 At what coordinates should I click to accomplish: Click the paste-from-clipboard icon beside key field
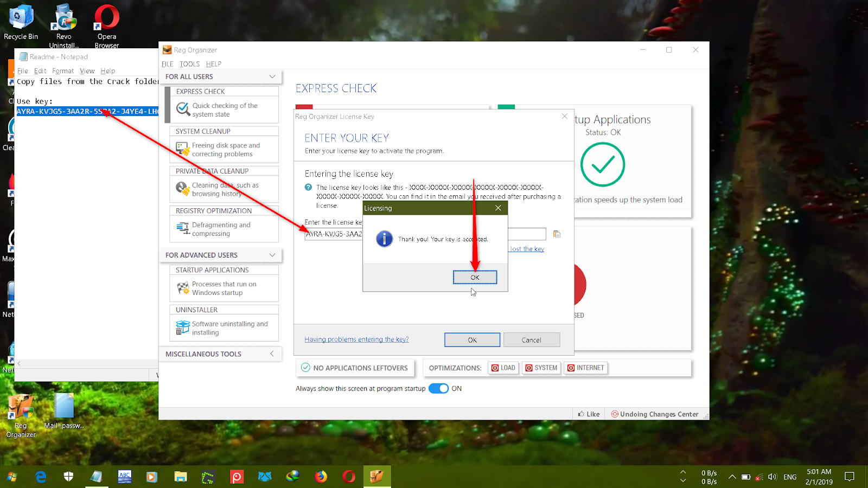(557, 234)
